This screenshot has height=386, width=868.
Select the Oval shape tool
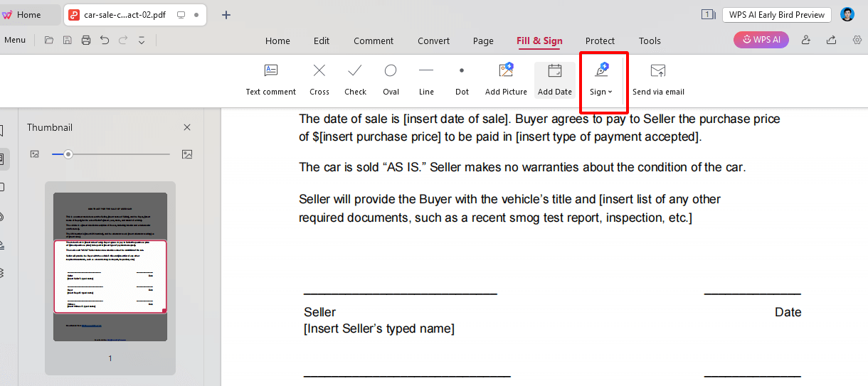[391, 79]
